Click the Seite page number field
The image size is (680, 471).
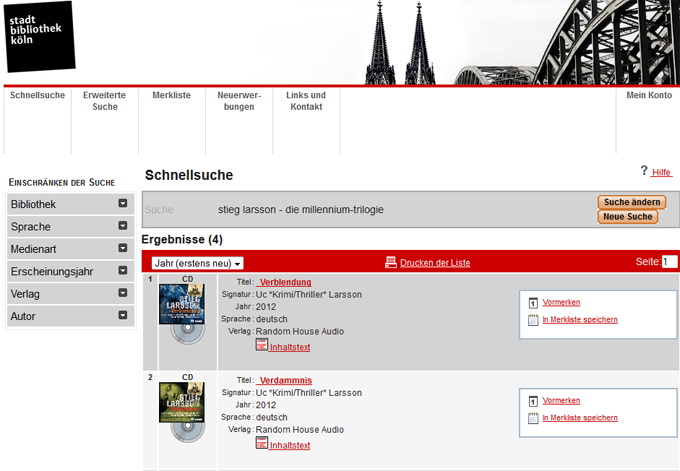click(x=669, y=262)
